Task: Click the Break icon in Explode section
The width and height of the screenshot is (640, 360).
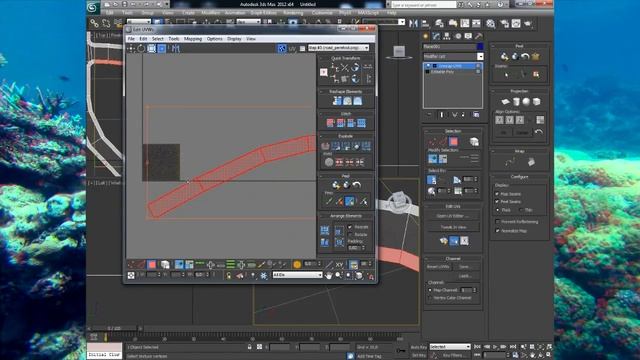Action: 325,146
